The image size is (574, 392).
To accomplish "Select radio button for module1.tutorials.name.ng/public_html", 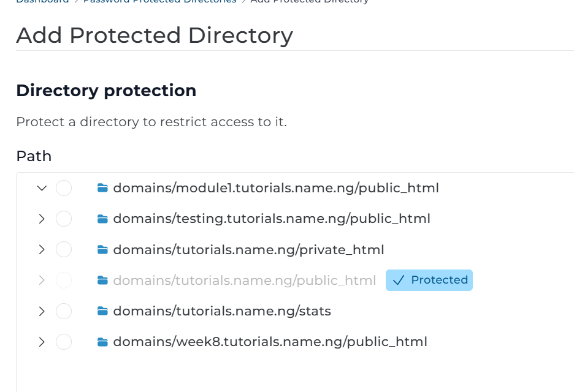I will pyautogui.click(x=64, y=188).
